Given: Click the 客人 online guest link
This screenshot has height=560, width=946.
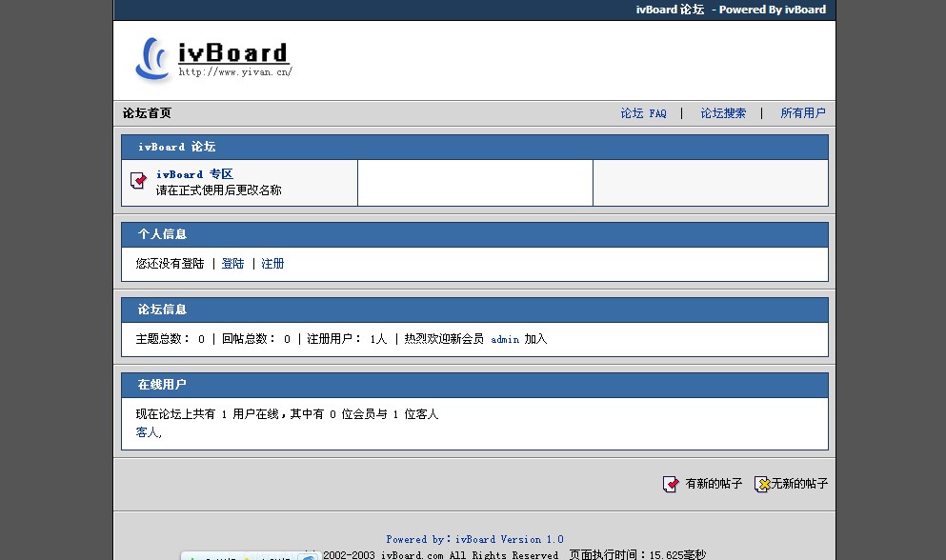Looking at the screenshot, I should [x=149, y=432].
